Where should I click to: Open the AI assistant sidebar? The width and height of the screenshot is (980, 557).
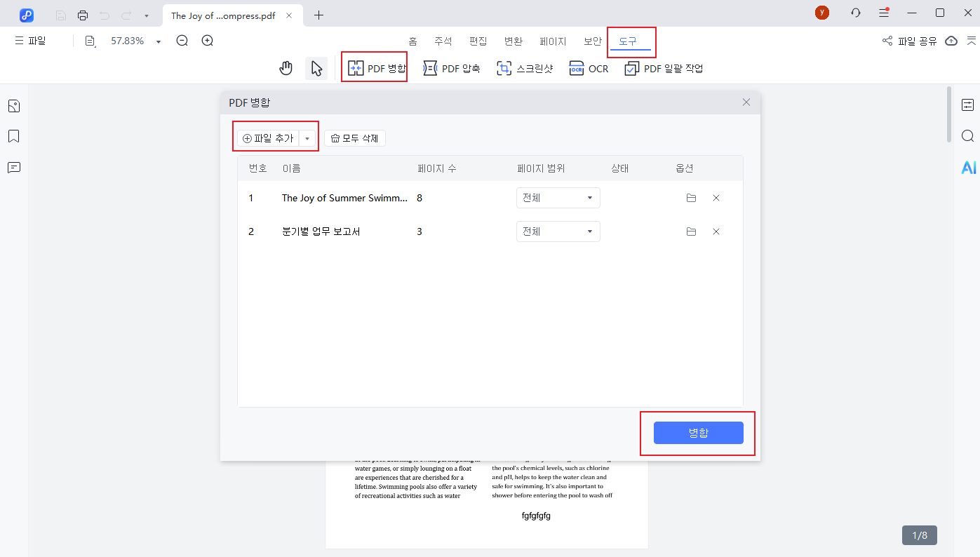(968, 167)
